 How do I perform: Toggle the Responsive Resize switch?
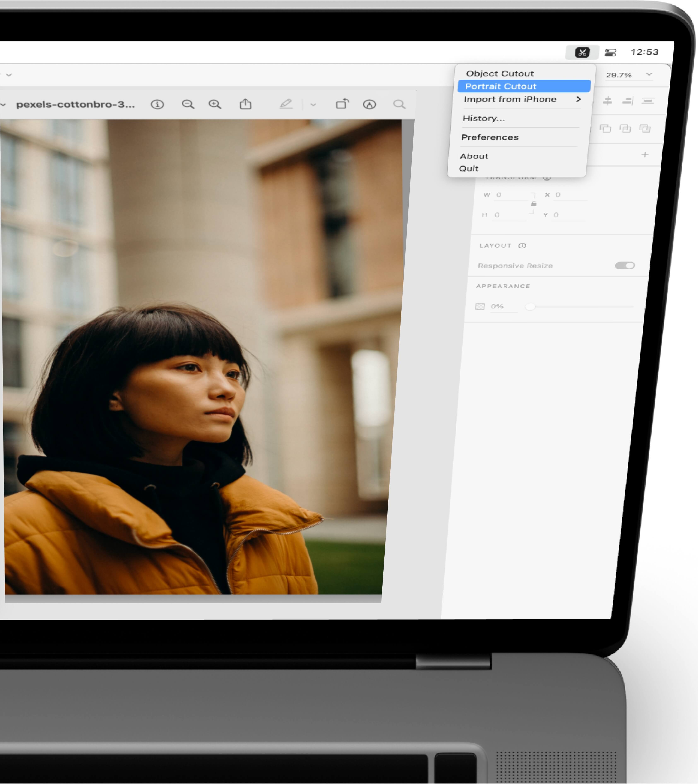(625, 265)
